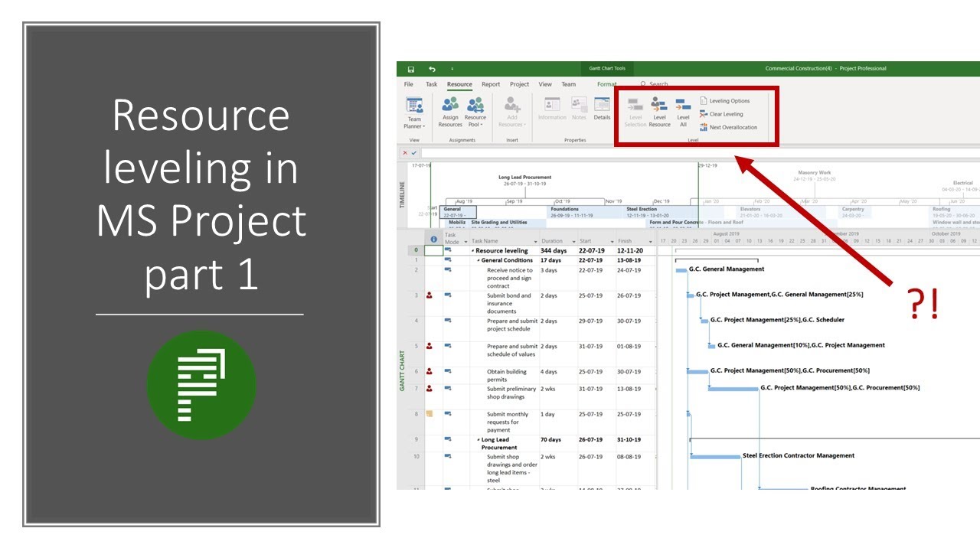Image resolution: width=980 pixels, height=551 pixels.
Task: Click the '2 wks' duration in row 7
Action: click(x=549, y=389)
